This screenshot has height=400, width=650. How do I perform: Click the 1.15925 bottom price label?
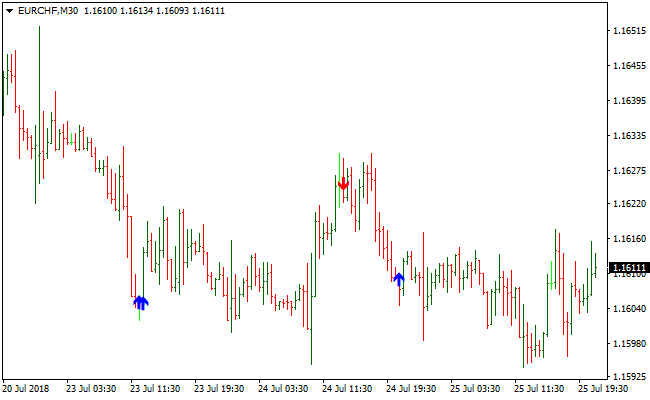point(628,377)
